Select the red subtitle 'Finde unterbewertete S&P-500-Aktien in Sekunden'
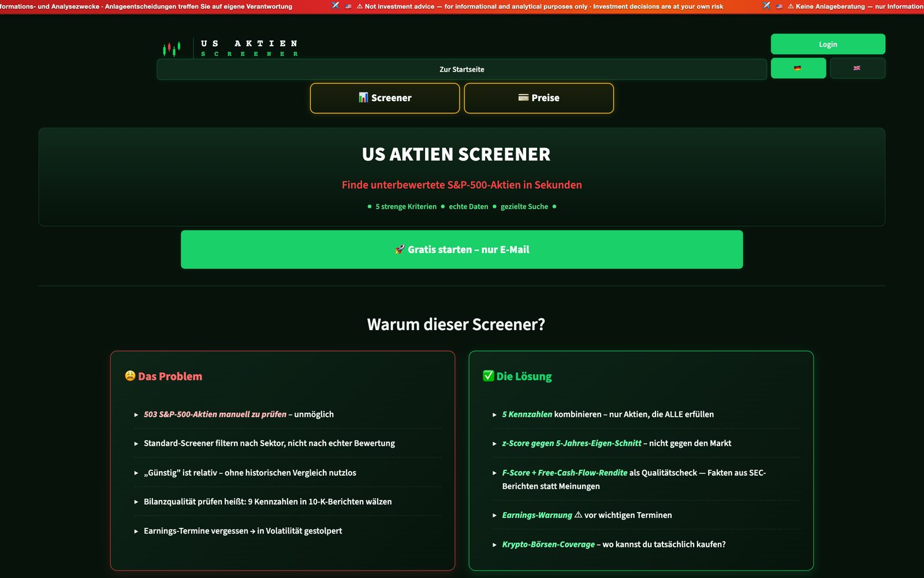Screen dimensions: 924x578 point(461,185)
